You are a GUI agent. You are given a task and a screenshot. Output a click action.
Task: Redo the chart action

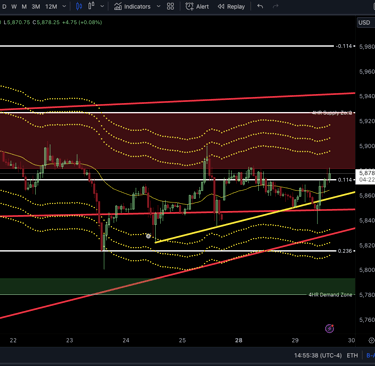[275, 6]
